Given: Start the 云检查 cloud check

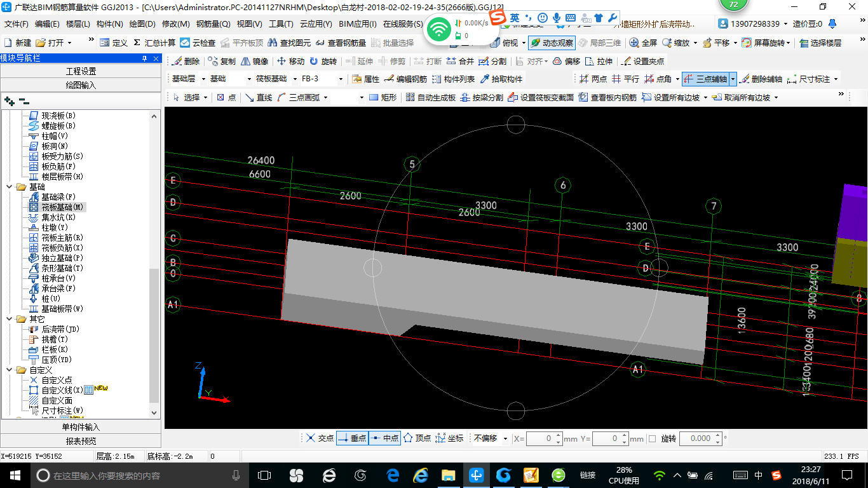Looking at the screenshot, I should pos(198,43).
